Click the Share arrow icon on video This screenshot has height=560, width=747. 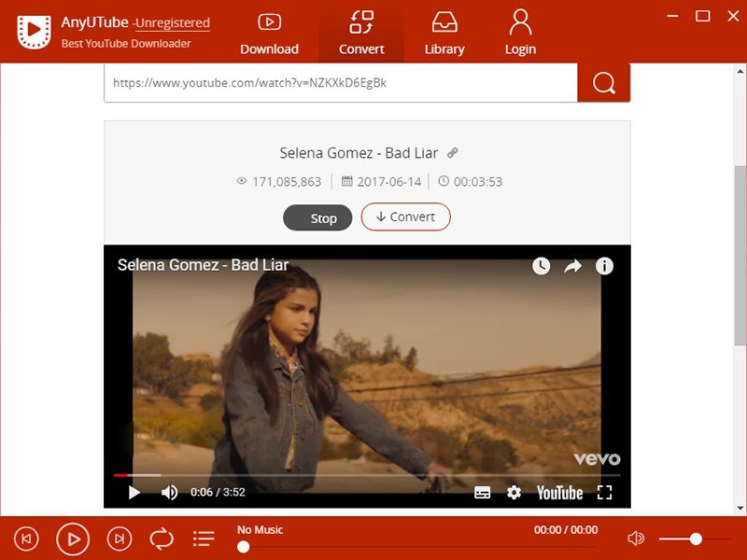coord(572,266)
